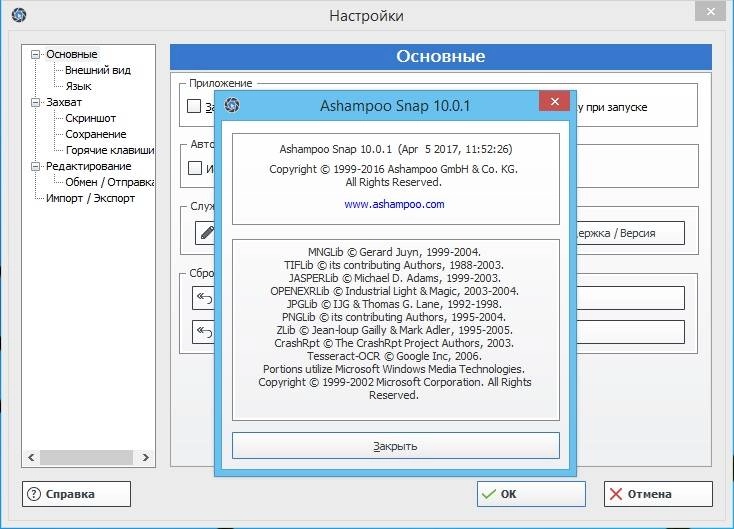Close the Ashampoo Snap 10.0.1 about dialog
734x529 pixels.
pyautogui.click(x=554, y=101)
